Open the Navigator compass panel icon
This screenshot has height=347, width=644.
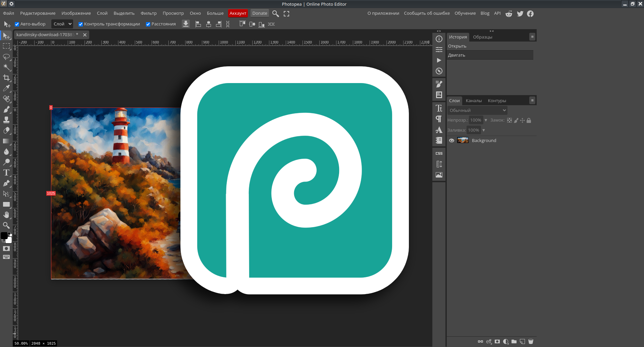pos(439,71)
